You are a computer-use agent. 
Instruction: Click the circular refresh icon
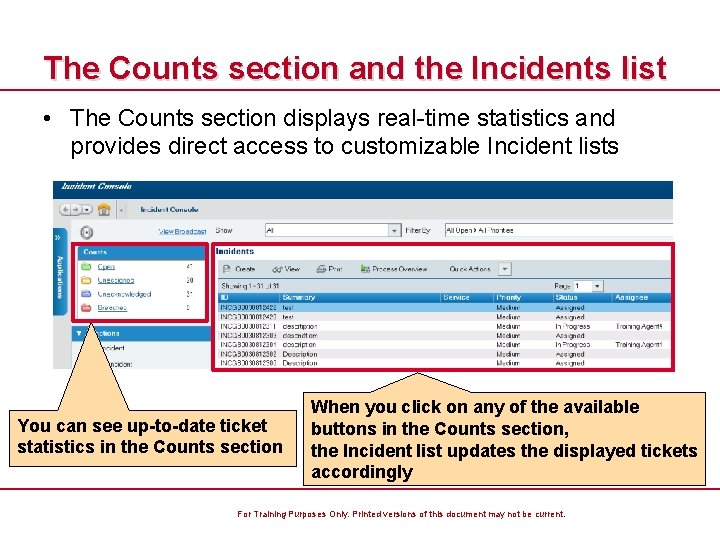86,232
